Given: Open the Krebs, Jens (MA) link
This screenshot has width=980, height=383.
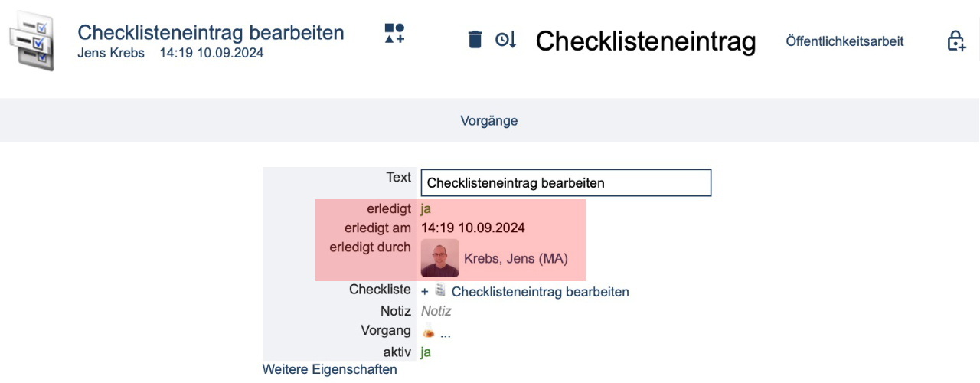Looking at the screenshot, I should [515, 258].
